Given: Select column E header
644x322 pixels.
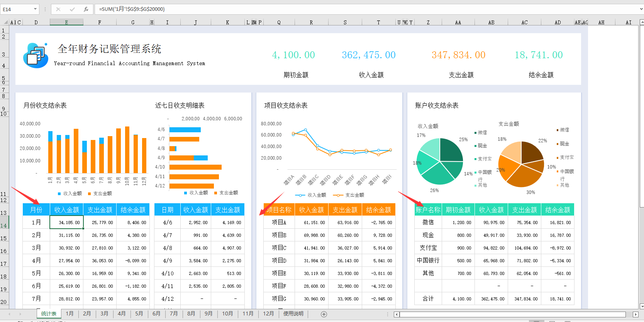Looking at the screenshot, I should tap(66, 22).
